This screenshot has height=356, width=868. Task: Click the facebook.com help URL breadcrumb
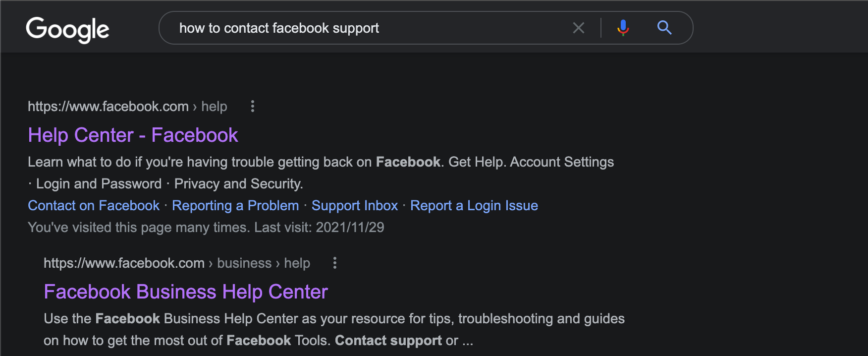127,106
